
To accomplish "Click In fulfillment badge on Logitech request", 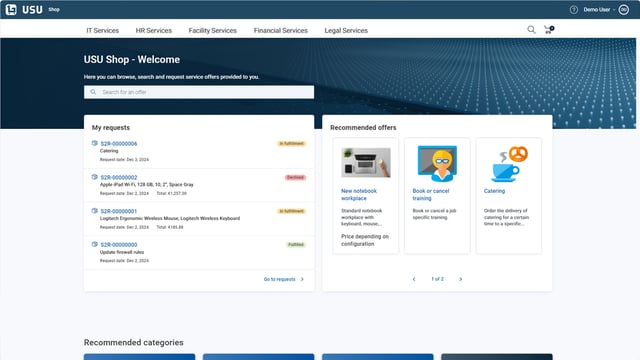I will point(291,211).
